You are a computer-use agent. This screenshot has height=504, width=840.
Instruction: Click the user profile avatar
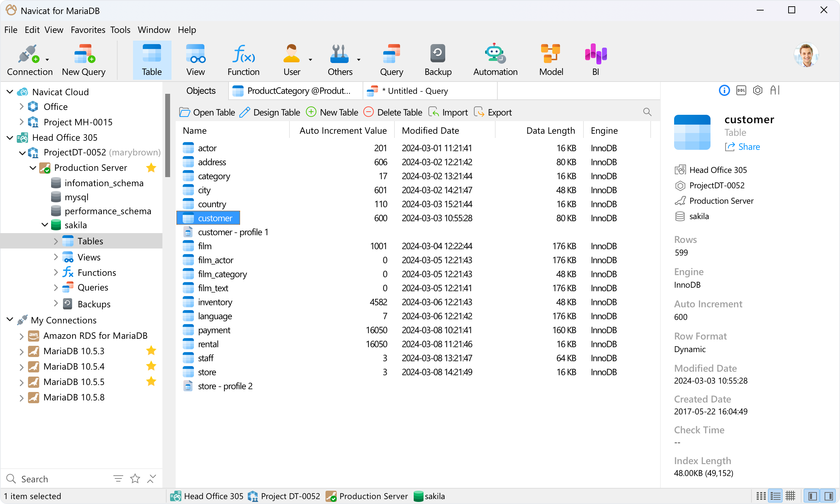point(806,55)
